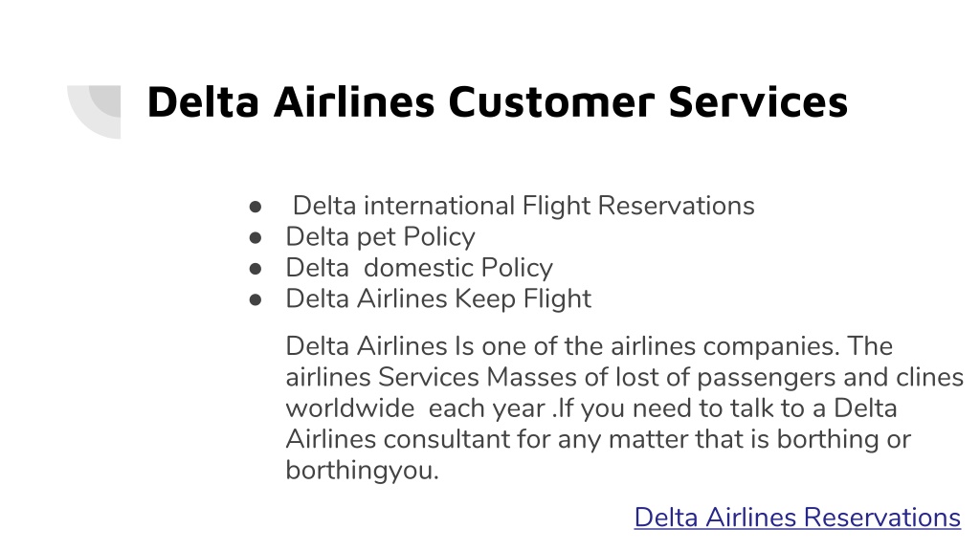Click the line starting 'Airlines consultant for any'
The width and height of the screenshot is (980, 551).
point(598,439)
